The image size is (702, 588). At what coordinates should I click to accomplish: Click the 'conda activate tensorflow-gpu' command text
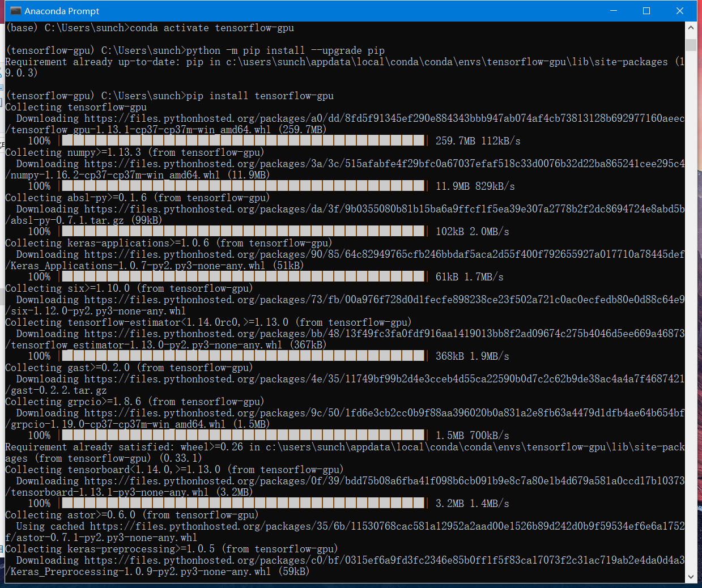tap(212, 28)
